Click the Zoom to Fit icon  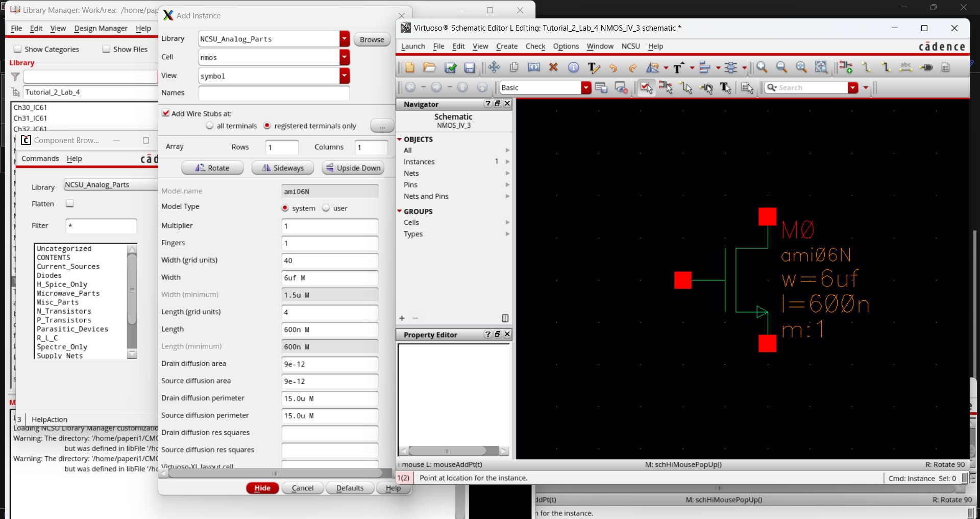tap(801, 67)
